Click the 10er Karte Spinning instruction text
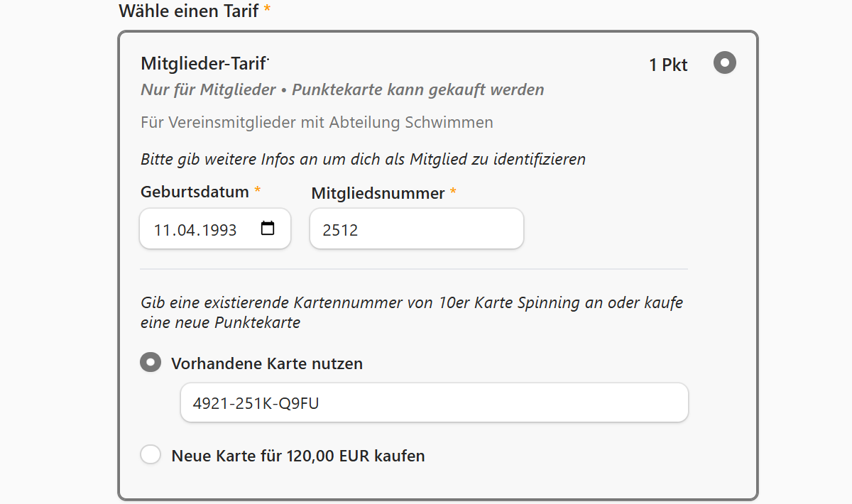852x504 pixels. pos(410,302)
